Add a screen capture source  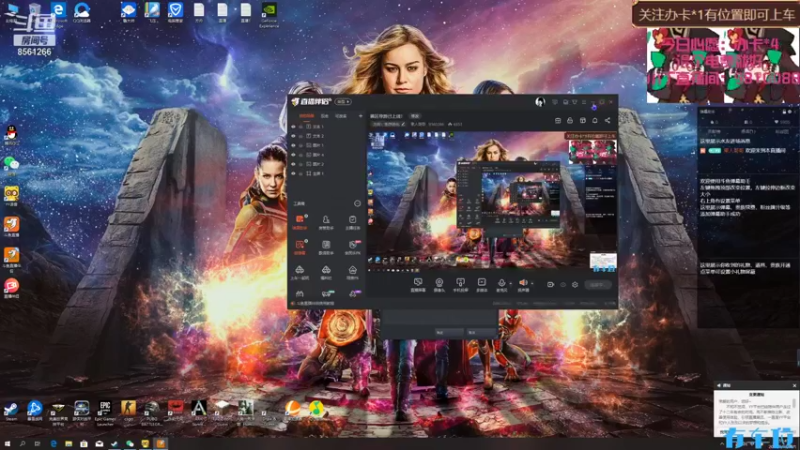[418, 285]
